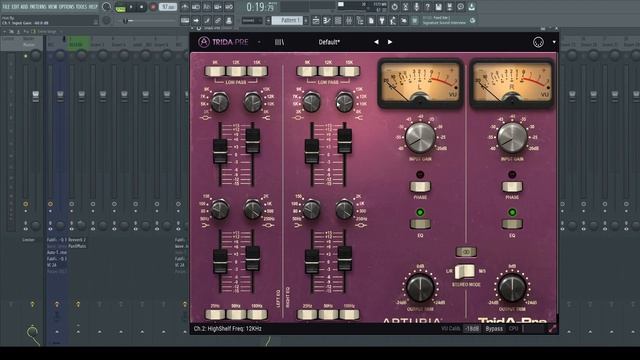Viewport: 640px width, 360px height.
Task: Click the FL Studio stop button
Action: tap(142, 7)
